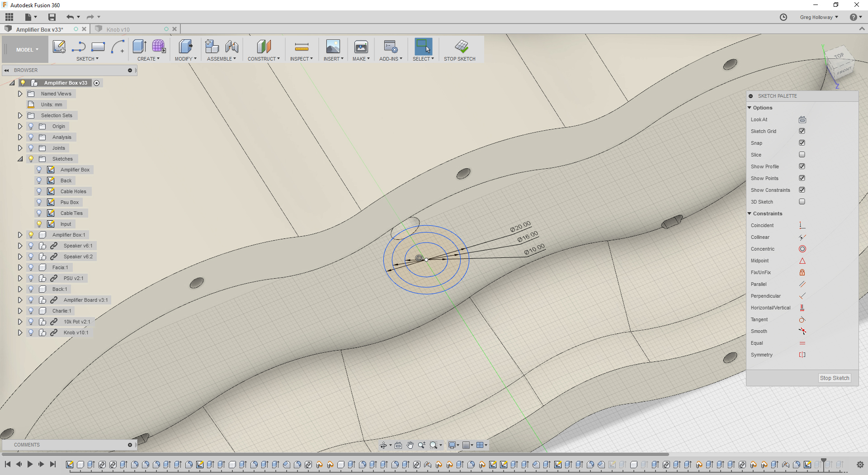Click the Look At icon in palette

[x=802, y=119]
